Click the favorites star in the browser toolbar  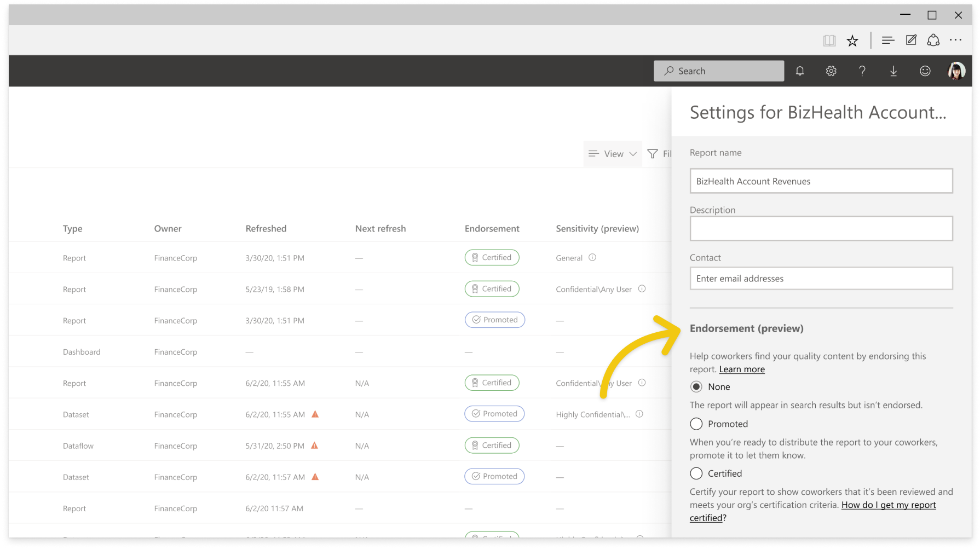click(852, 40)
